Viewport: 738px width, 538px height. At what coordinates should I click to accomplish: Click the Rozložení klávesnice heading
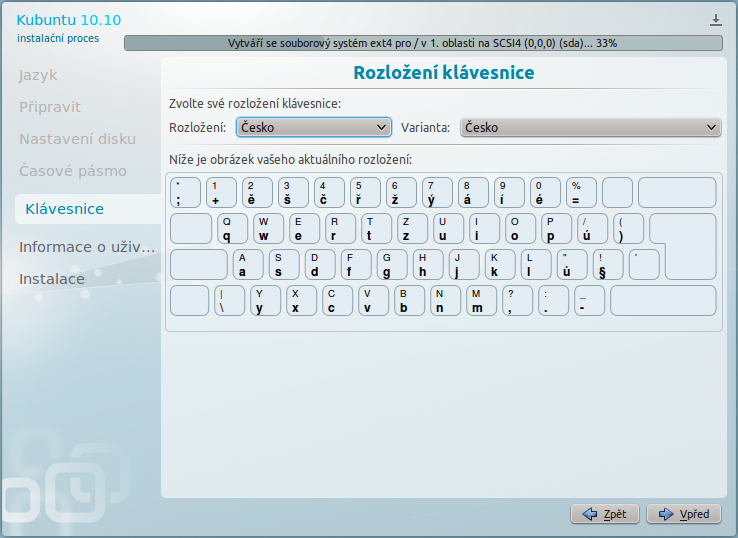click(444, 73)
